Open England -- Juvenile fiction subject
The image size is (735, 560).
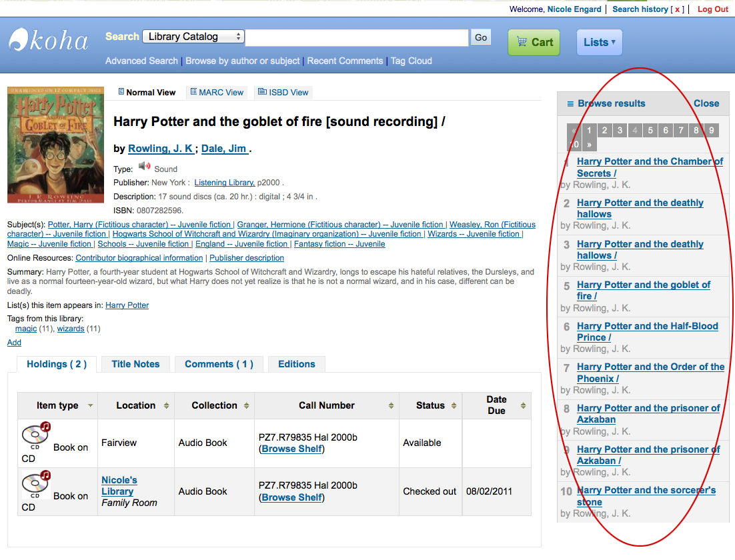pos(242,244)
